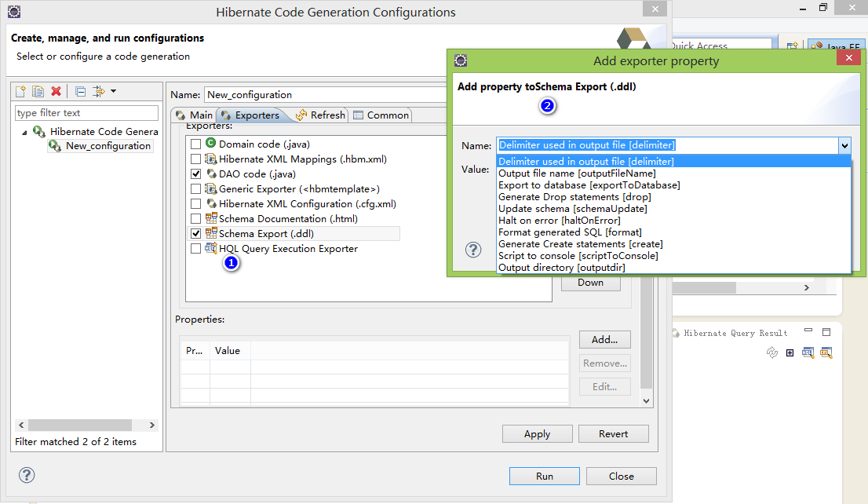Click the horizontal scrollbar in configurations tree
The width and height of the screenshot is (868, 504).
pyautogui.click(x=80, y=425)
